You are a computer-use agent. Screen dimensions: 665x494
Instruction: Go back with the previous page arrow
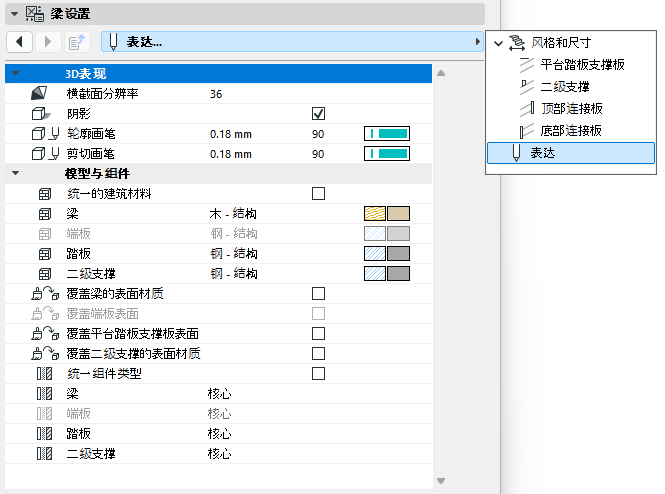[x=20, y=42]
